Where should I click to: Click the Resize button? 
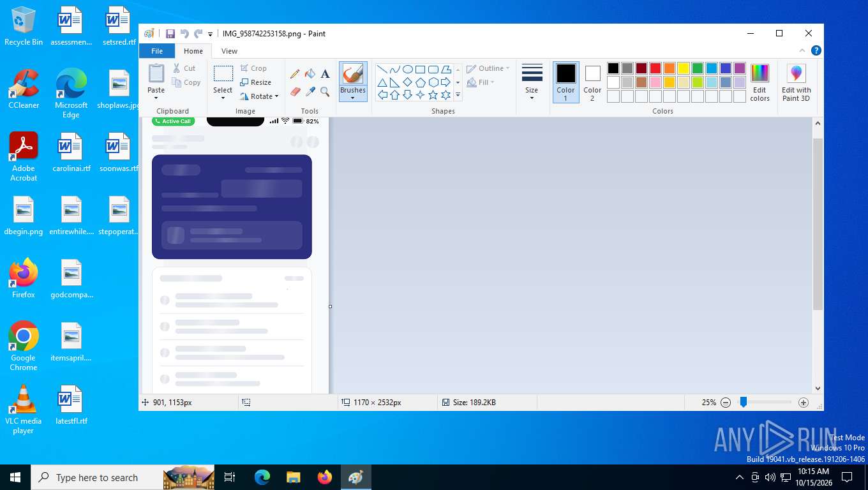click(x=256, y=82)
